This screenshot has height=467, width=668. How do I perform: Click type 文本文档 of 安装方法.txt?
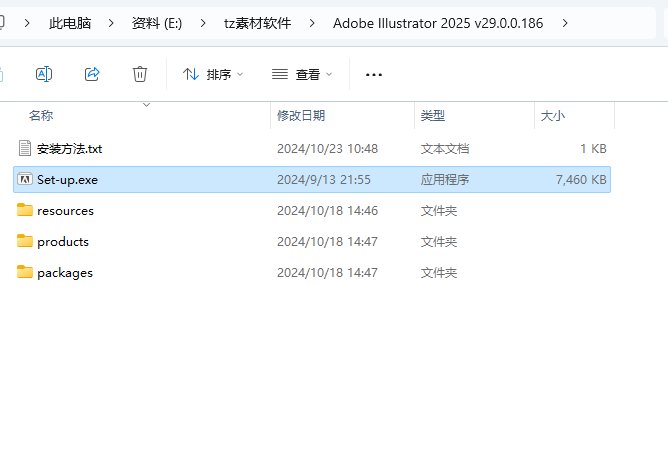tap(445, 149)
